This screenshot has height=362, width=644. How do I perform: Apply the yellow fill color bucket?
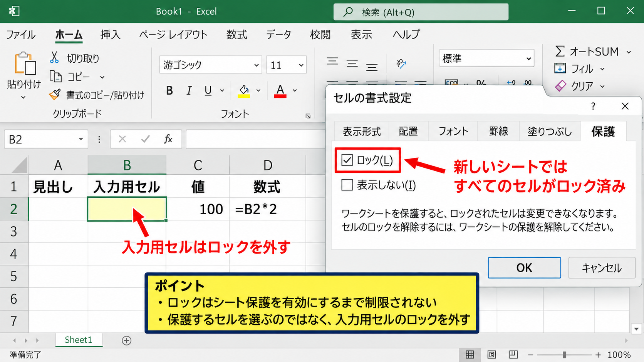(244, 91)
